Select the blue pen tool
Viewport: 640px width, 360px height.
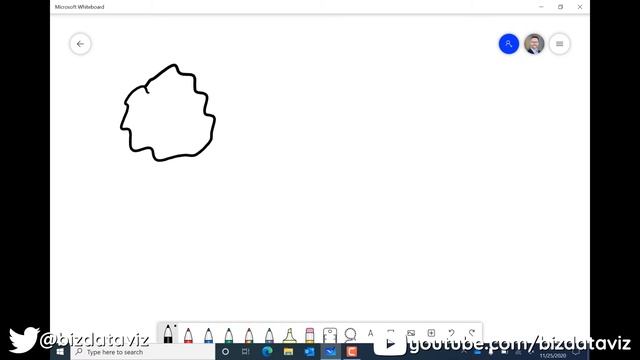(208, 335)
